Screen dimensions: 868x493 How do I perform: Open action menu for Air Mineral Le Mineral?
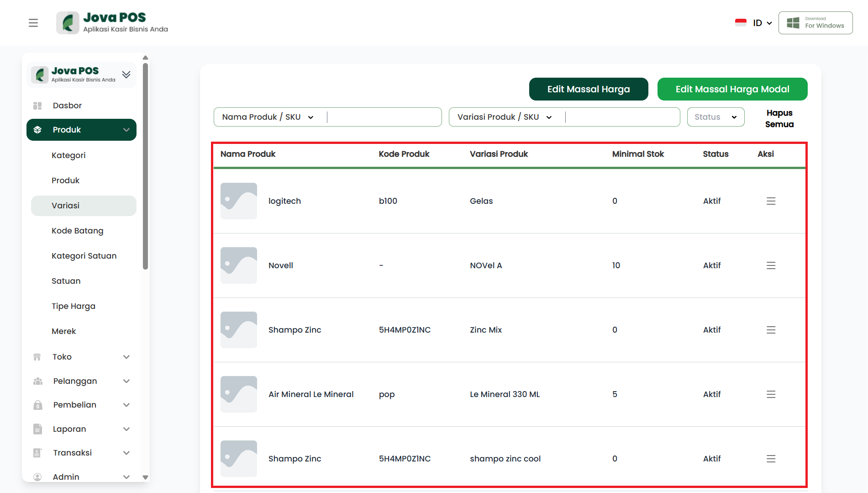pyautogui.click(x=771, y=394)
